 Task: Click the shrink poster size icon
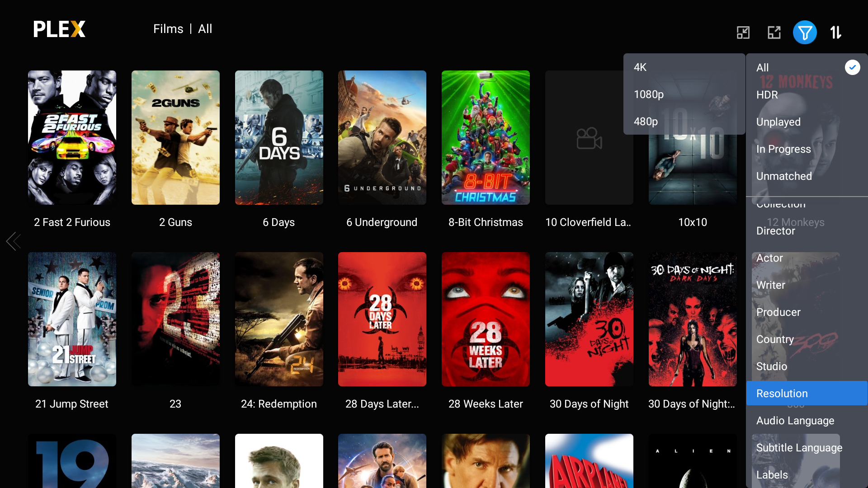743,33
